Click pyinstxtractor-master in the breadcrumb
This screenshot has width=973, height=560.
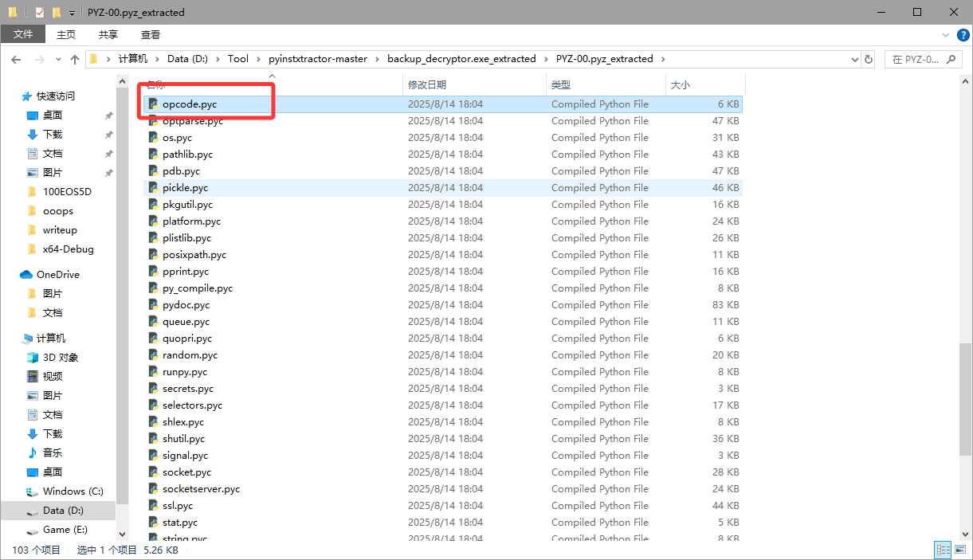(x=317, y=59)
